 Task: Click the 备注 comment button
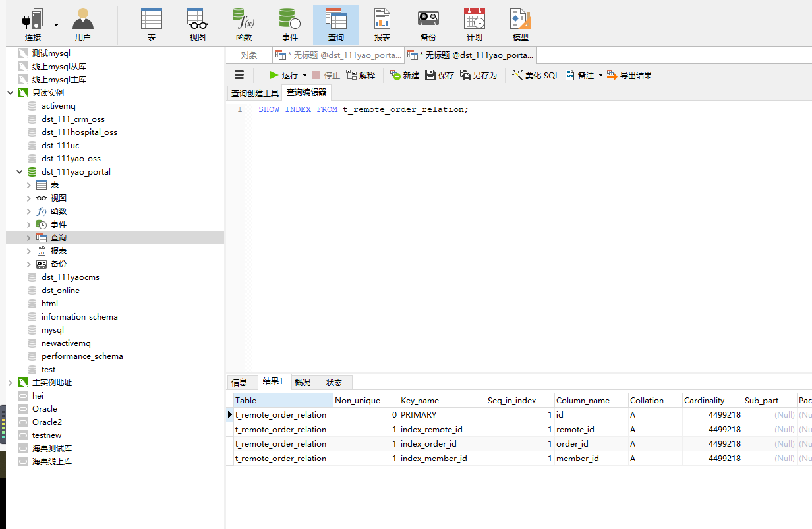(579, 75)
